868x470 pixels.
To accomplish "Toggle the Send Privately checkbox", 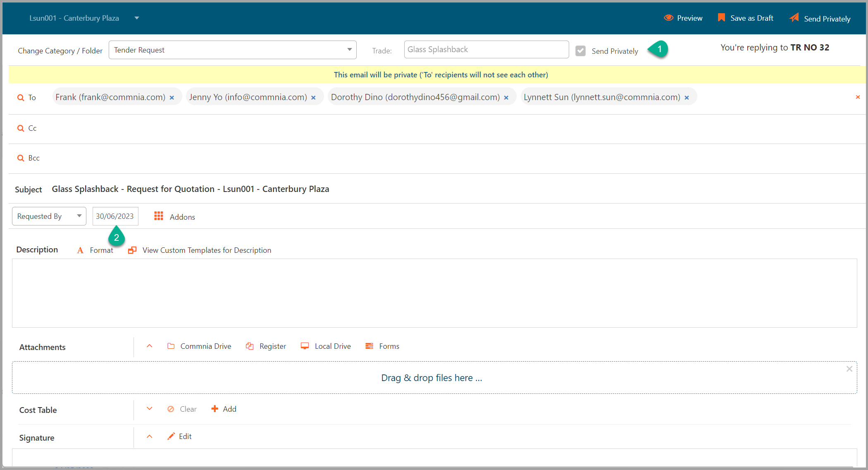I will coord(580,51).
